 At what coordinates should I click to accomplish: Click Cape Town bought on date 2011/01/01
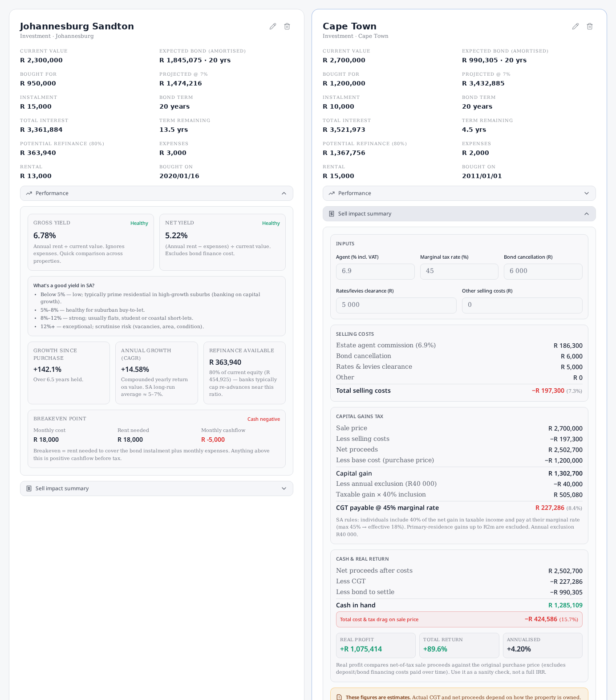(482, 176)
